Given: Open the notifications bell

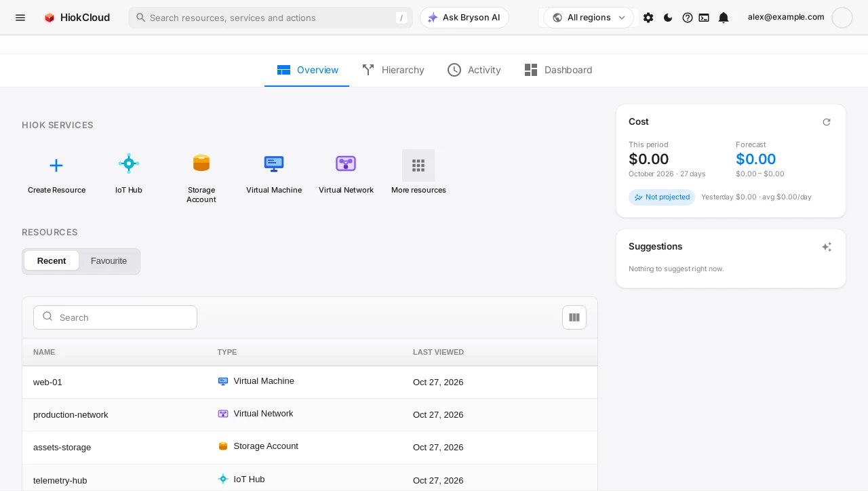Looking at the screenshot, I should pos(724,18).
